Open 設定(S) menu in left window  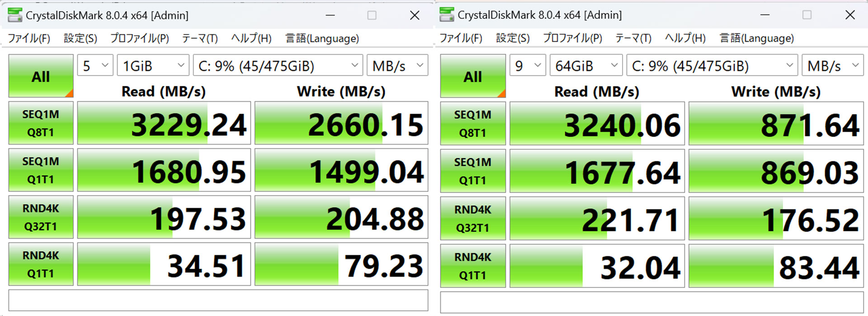[80, 38]
